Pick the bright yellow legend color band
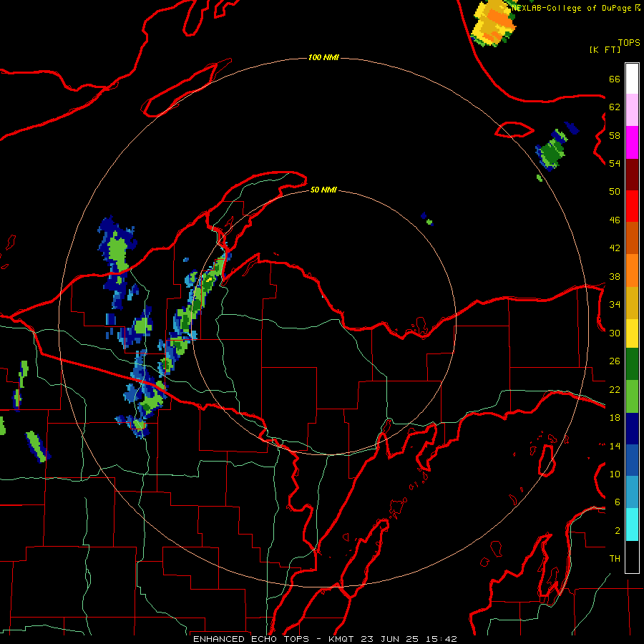The height and width of the screenshot is (644, 644). click(x=632, y=333)
